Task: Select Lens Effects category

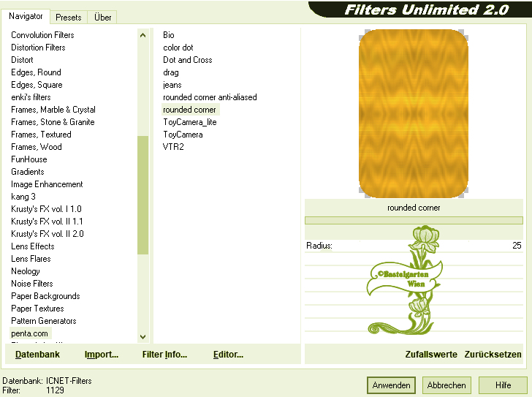Action: pos(33,246)
